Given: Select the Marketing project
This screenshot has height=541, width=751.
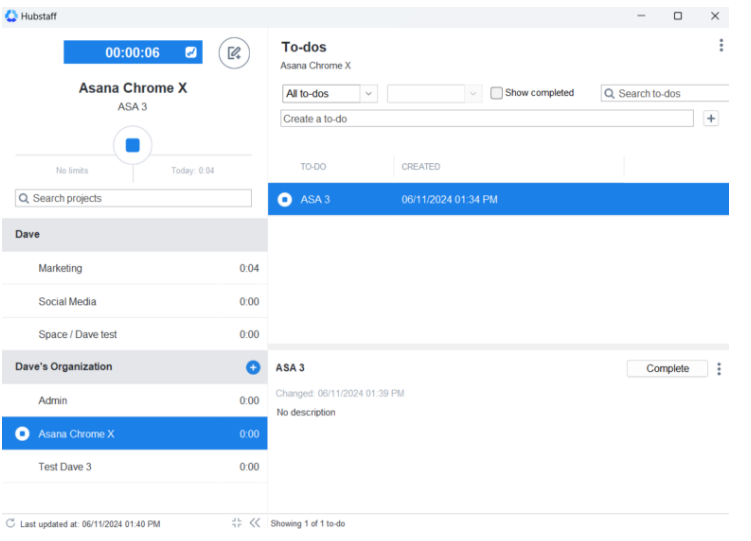Looking at the screenshot, I should click(x=60, y=268).
